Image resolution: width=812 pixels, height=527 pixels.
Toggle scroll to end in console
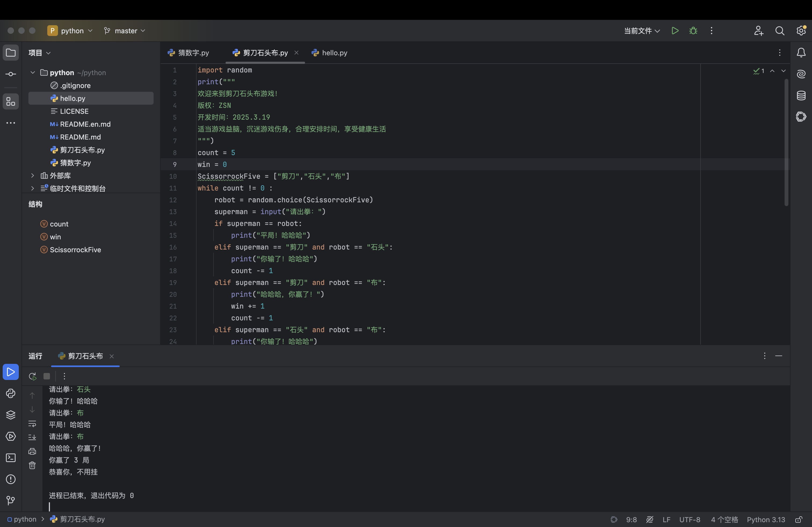[32, 437]
